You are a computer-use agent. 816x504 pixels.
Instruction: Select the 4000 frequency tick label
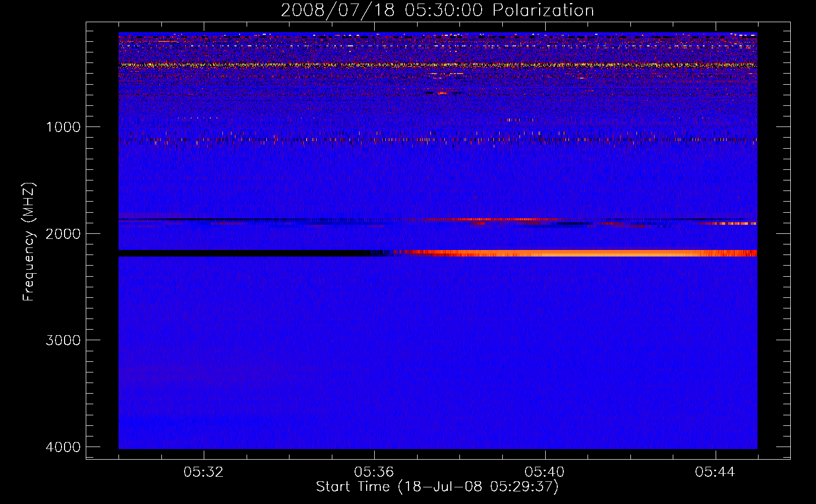(63, 447)
